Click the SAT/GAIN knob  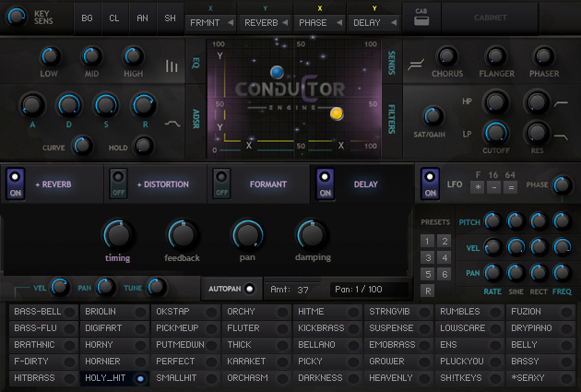(x=433, y=116)
